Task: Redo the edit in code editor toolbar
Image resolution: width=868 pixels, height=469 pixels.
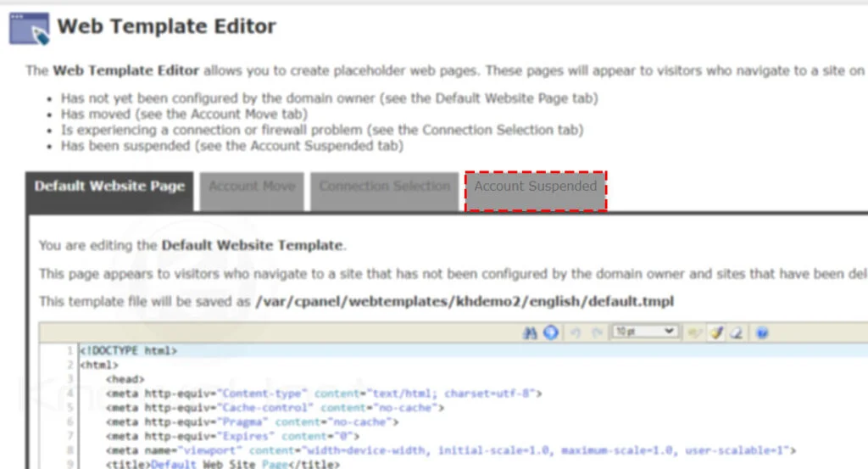Action: click(596, 332)
